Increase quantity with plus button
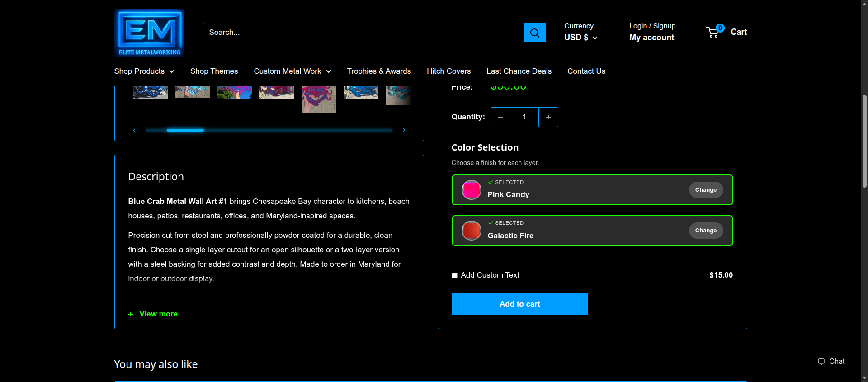 click(548, 117)
